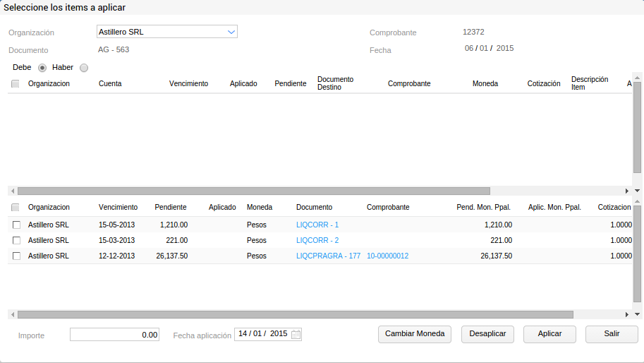
Task: Tick the checkbox for the 12-12-2013 row
Action: pyautogui.click(x=16, y=256)
